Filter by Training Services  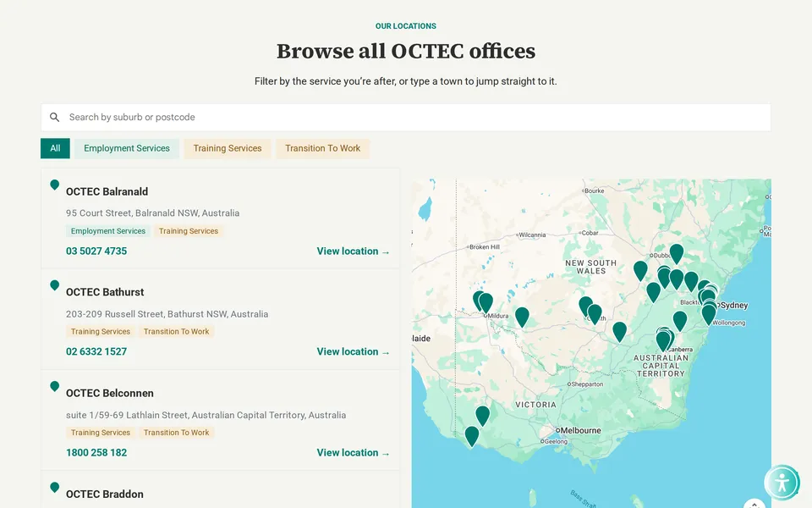click(x=228, y=148)
